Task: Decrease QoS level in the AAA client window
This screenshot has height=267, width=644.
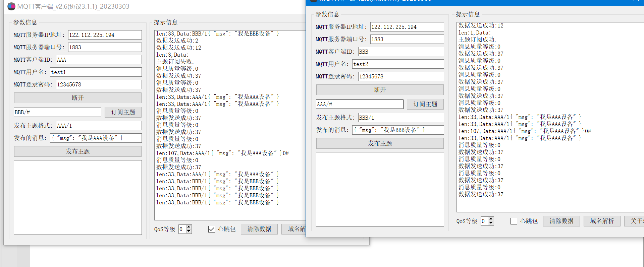Action: pyautogui.click(x=189, y=231)
